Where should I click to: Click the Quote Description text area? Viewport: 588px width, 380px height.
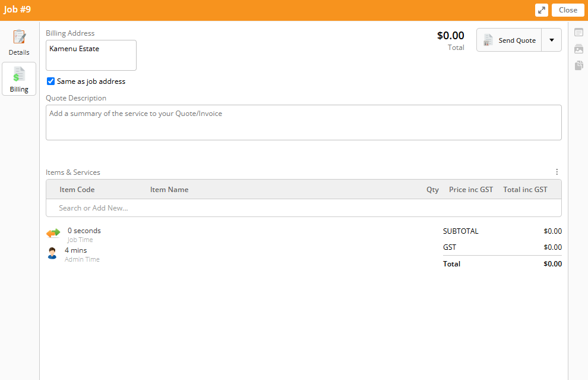(x=304, y=123)
